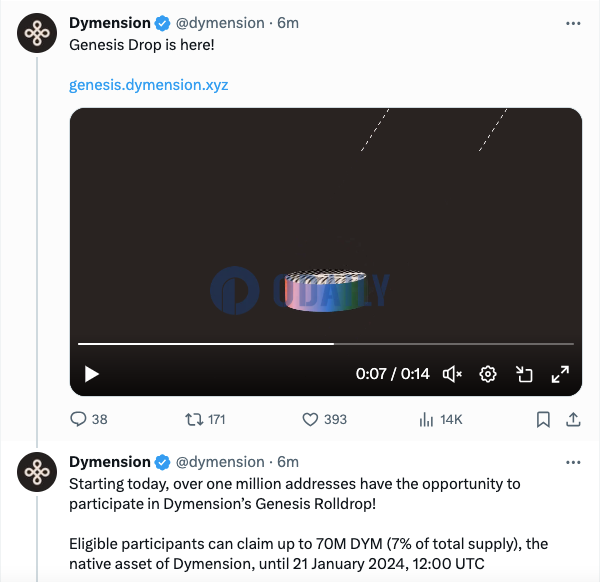Like the Genesis Drop tweet
The height and width of the screenshot is (582, 600).
pos(324,419)
